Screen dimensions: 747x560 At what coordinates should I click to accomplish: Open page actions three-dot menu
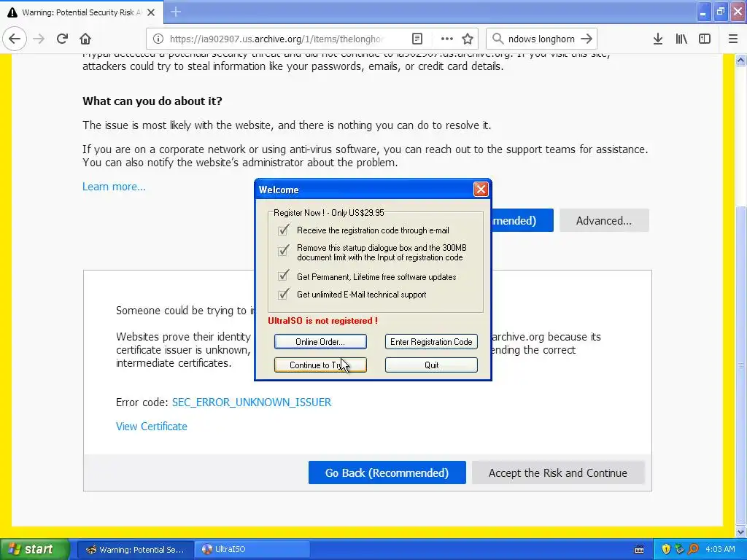(446, 39)
